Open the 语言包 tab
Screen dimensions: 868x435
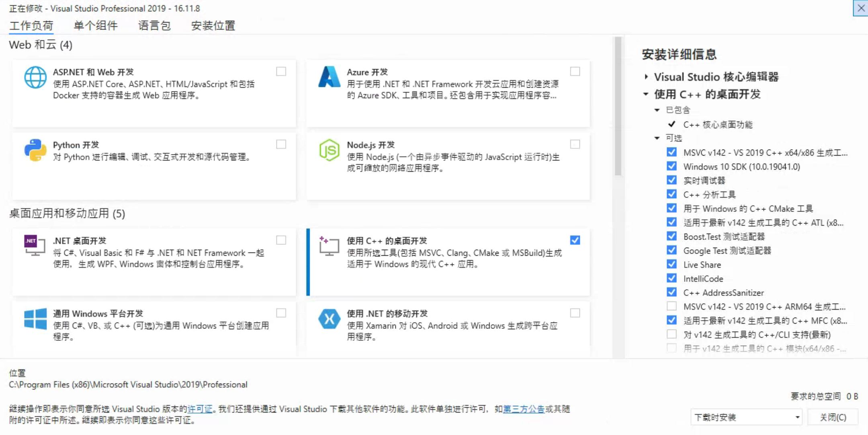[154, 26]
